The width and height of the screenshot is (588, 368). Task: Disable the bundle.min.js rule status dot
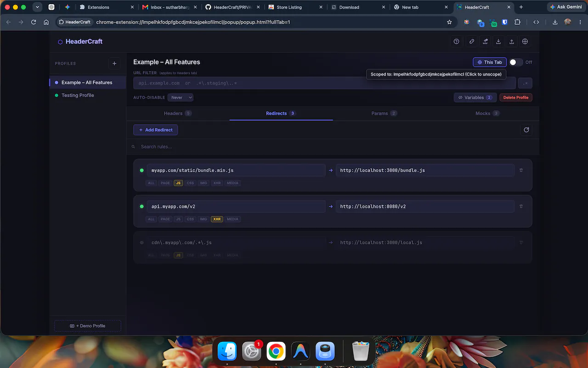pos(142,170)
